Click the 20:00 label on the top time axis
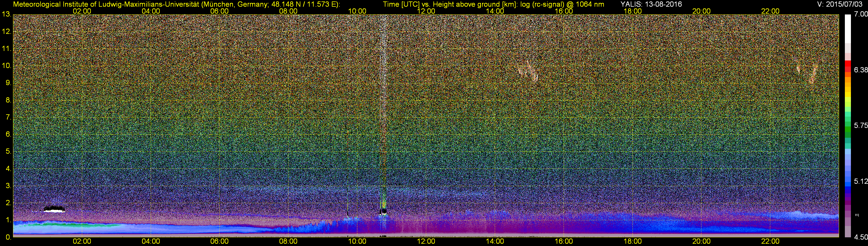Viewport: 868px width, 246px height. [702, 11]
